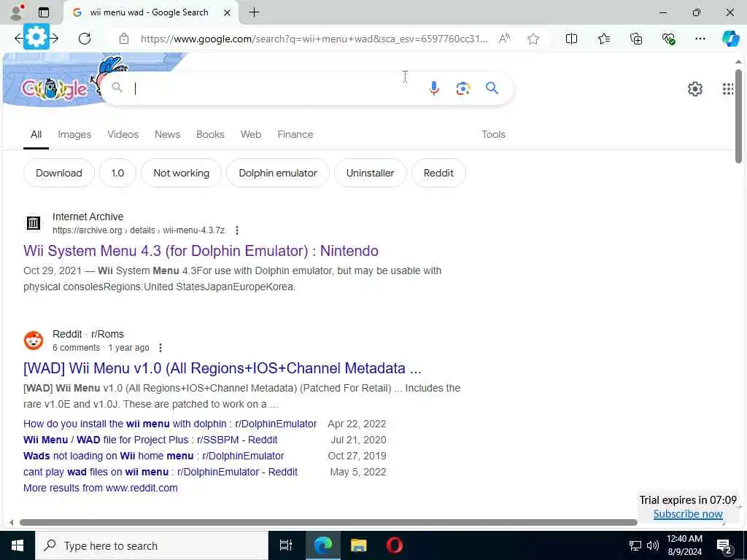Switch to Finance tab
Viewport: 747px width, 560px height.
pos(295,134)
